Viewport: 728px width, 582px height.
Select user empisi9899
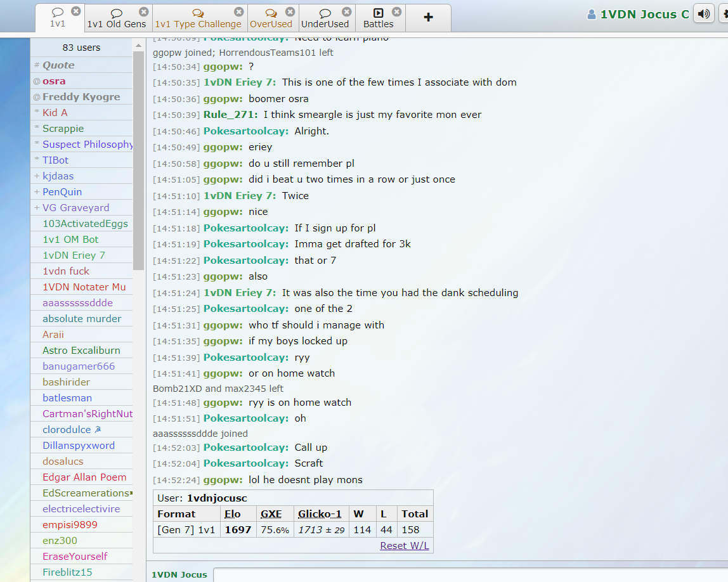82,524
